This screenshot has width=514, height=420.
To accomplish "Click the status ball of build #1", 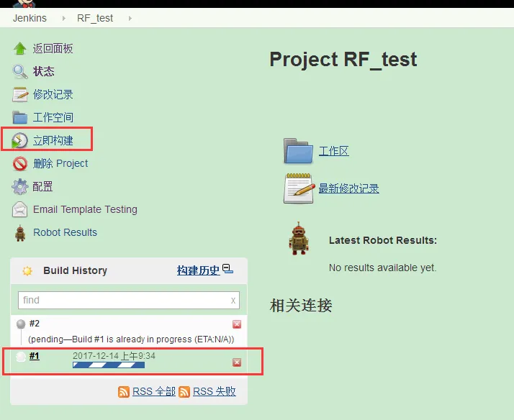I will 21,356.
